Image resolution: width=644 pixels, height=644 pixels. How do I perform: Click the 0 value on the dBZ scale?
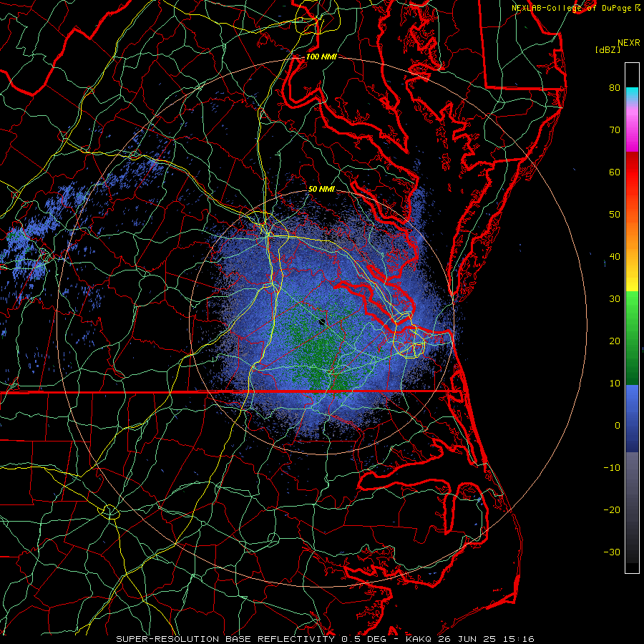pyautogui.click(x=618, y=426)
